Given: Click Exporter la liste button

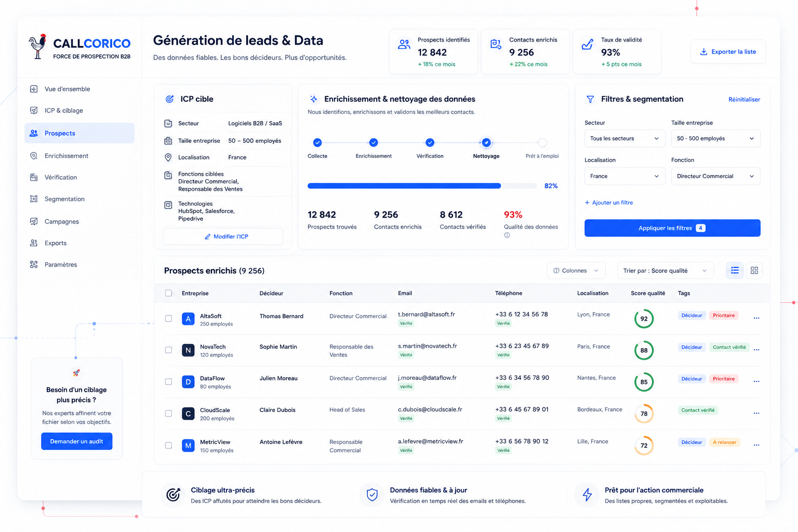Looking at the screenshot, I should [x=728, y=51].
